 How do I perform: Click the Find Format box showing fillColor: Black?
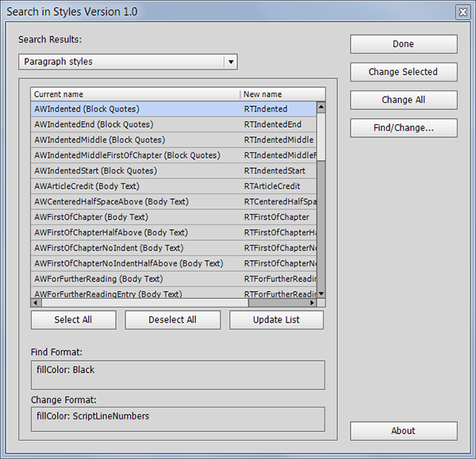point(178,375)
